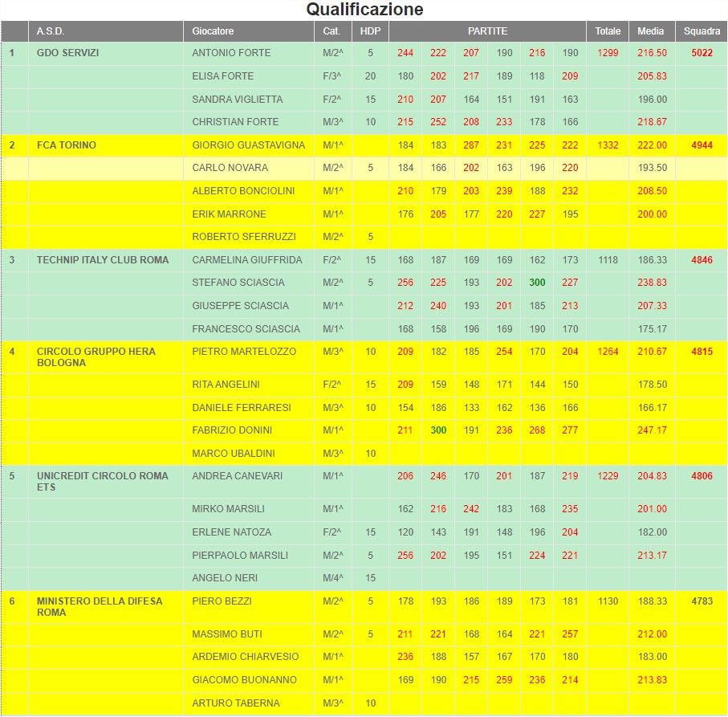The width and height of the screenshot is (728, 717).
Task: Click player ERLENE NATOZA
Action: pyautogui.click(x=232, y=532)
